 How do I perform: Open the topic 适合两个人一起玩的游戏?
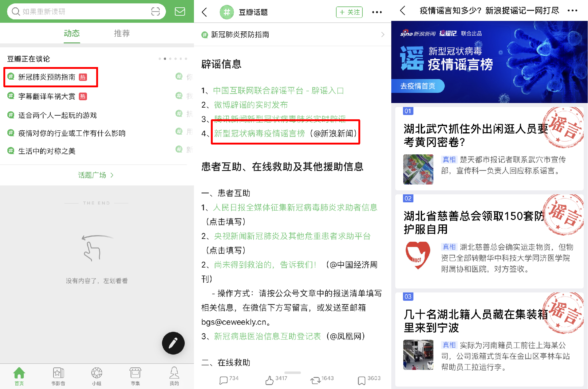click(x=57, y=115)
